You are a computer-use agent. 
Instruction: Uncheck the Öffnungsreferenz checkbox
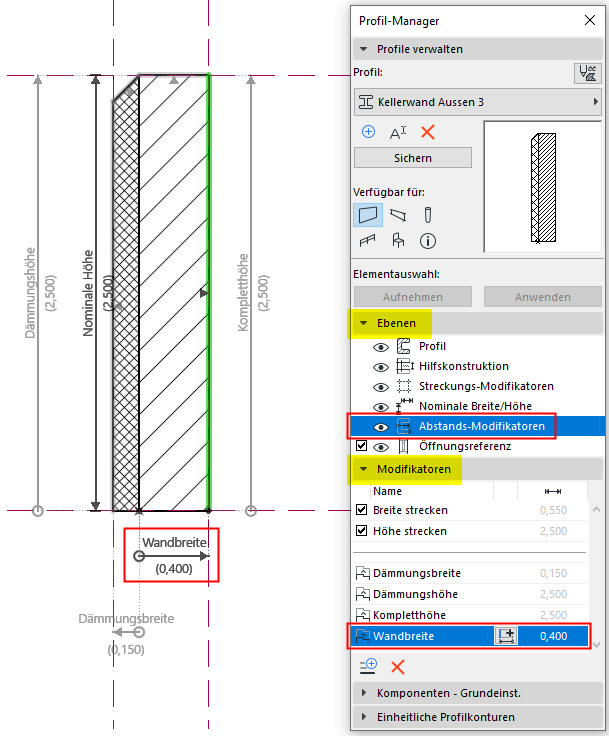[361, 445]
